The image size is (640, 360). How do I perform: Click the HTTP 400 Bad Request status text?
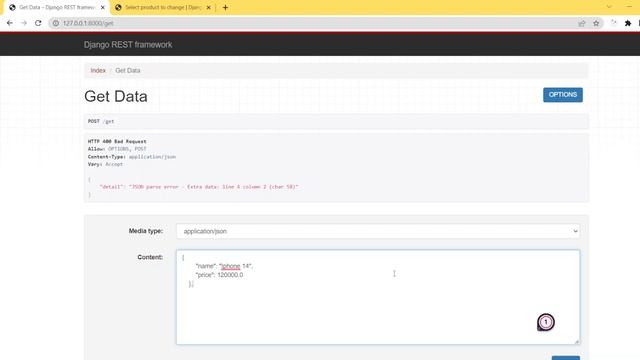[117, 141]
